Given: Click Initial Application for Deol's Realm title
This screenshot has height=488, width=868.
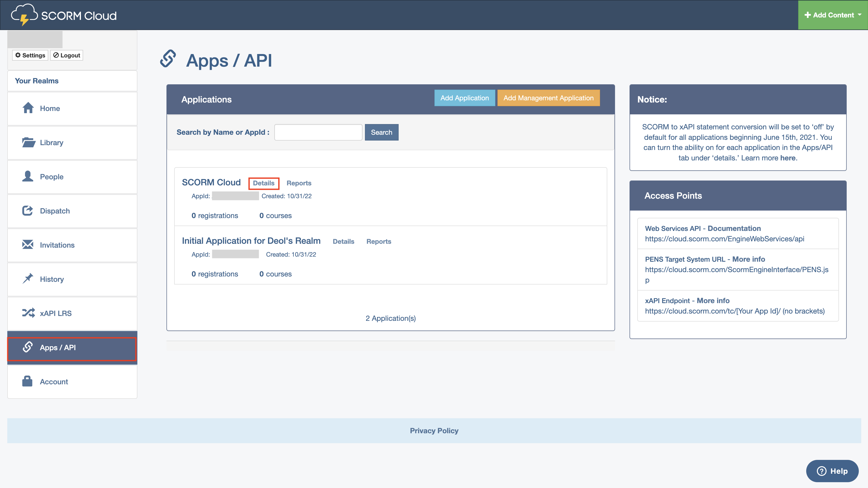Looking at the screenshot, I should [251, 241].
